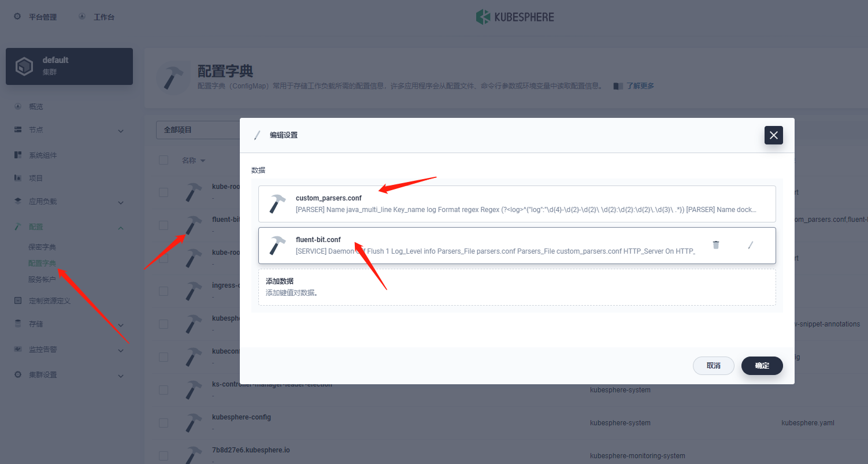The image size is (868, 464).
Task: Click the 监控告警 sidebar icon
Action: [18, 349]
